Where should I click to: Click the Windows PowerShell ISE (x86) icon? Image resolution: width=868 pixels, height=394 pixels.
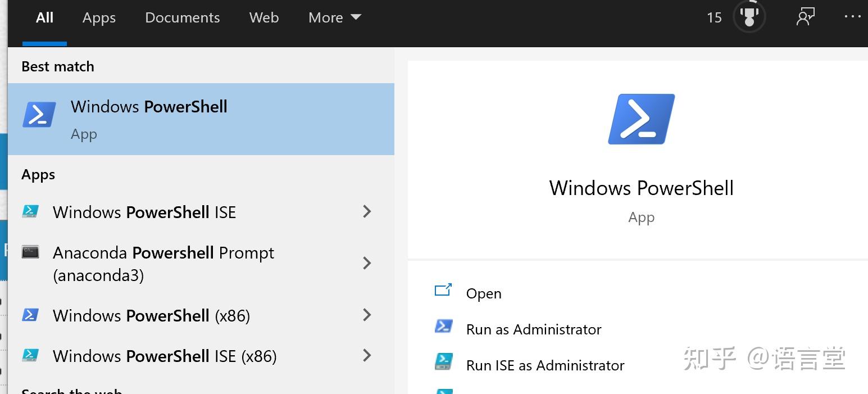point(30,355)
